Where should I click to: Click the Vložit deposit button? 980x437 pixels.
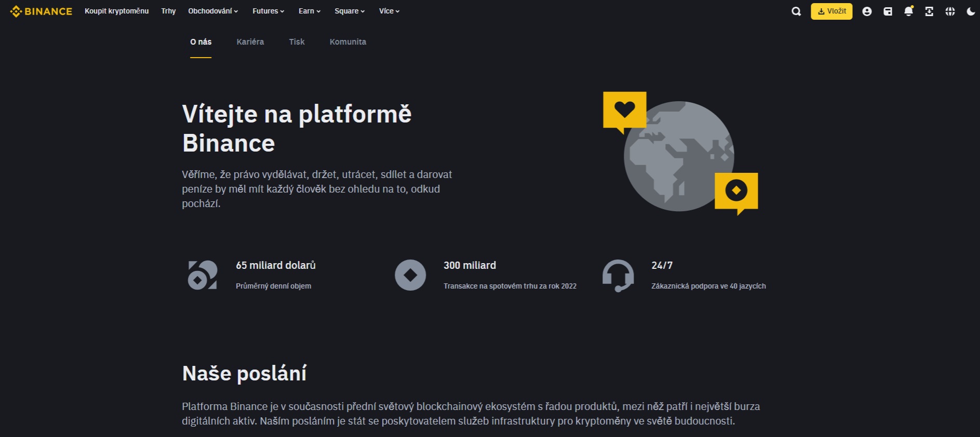click(x=831, y=11)
